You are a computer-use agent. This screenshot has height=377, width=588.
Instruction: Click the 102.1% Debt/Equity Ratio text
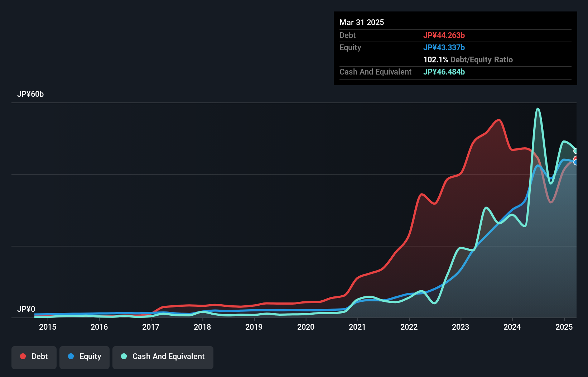click(x=468, y=59)
